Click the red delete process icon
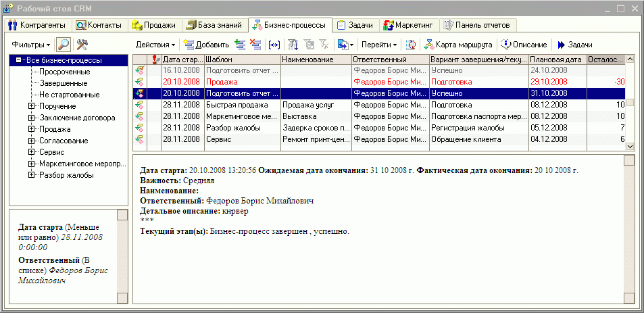Screen dimensions: 644x313 (x=255, y=45)
